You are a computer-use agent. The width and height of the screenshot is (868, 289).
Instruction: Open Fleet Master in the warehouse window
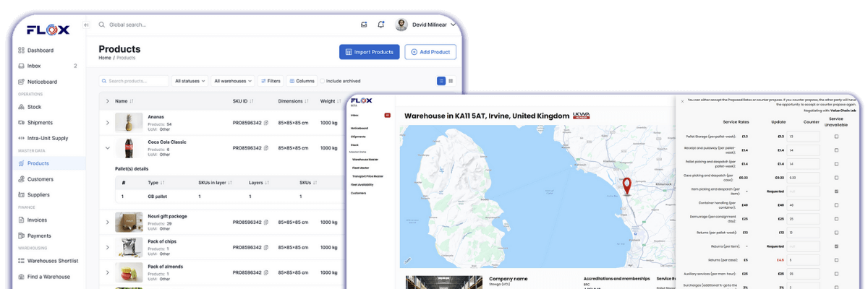361,168
